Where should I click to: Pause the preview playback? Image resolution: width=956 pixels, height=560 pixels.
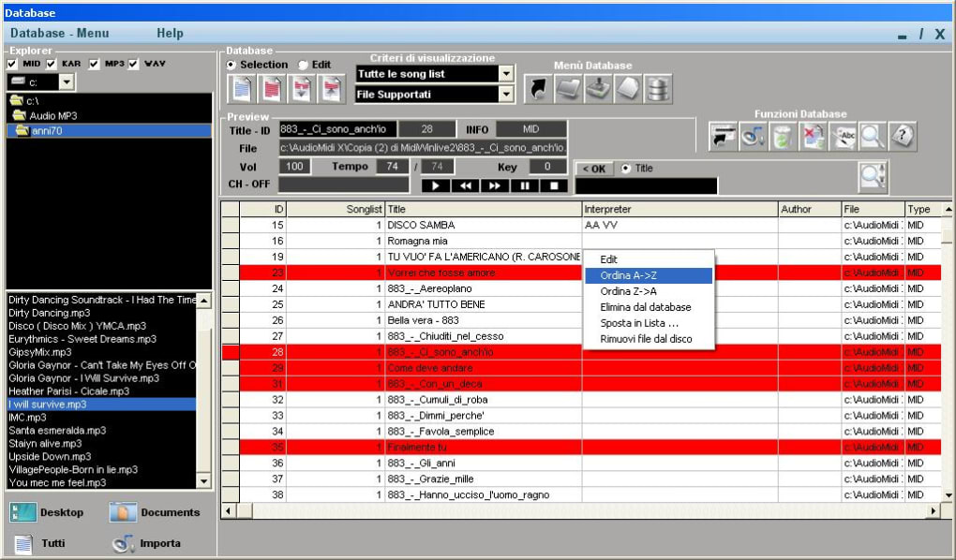pos(525,185)
